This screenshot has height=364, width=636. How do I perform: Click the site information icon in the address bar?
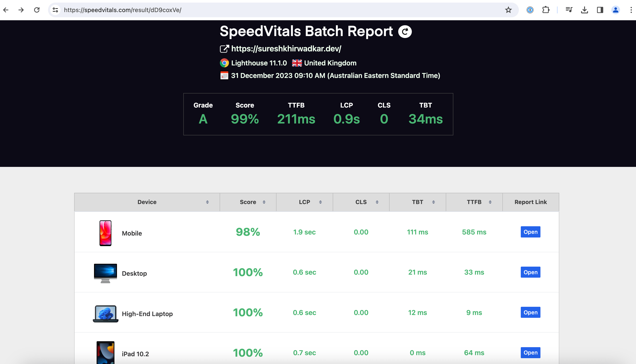click(x=55, y=10)
